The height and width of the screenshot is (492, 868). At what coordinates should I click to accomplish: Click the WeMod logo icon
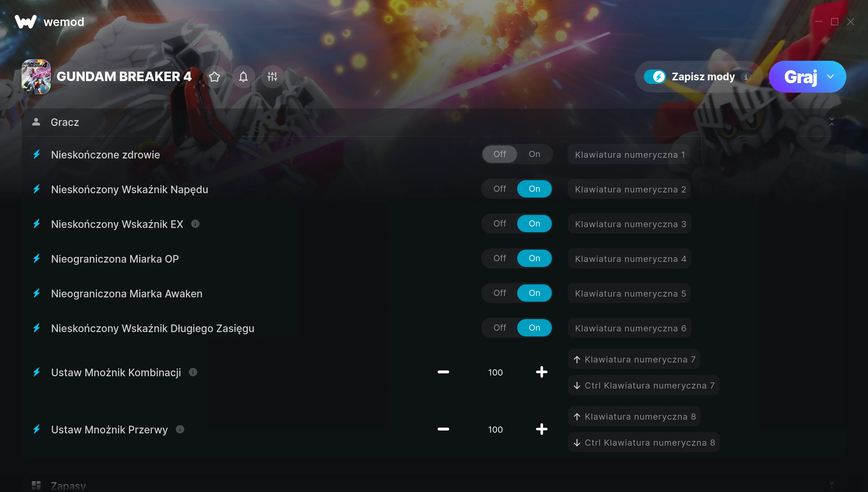25,22
